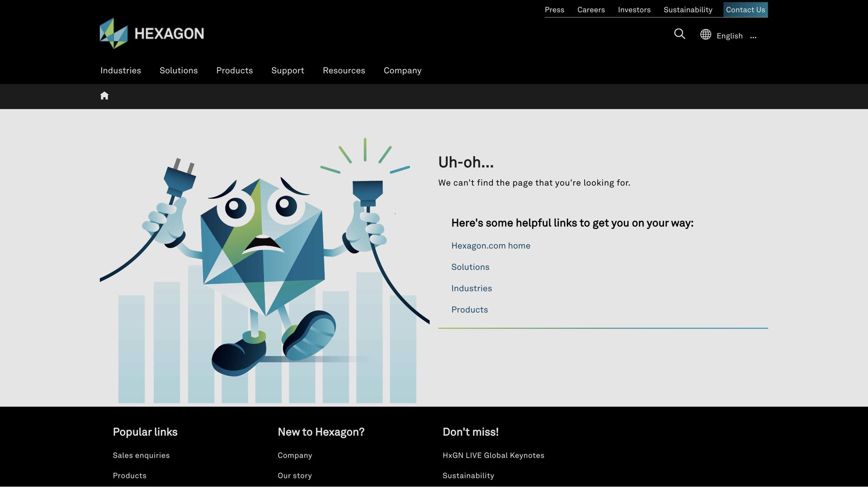
Task: Go to the Press page link
Action: (x=554, y=10)
